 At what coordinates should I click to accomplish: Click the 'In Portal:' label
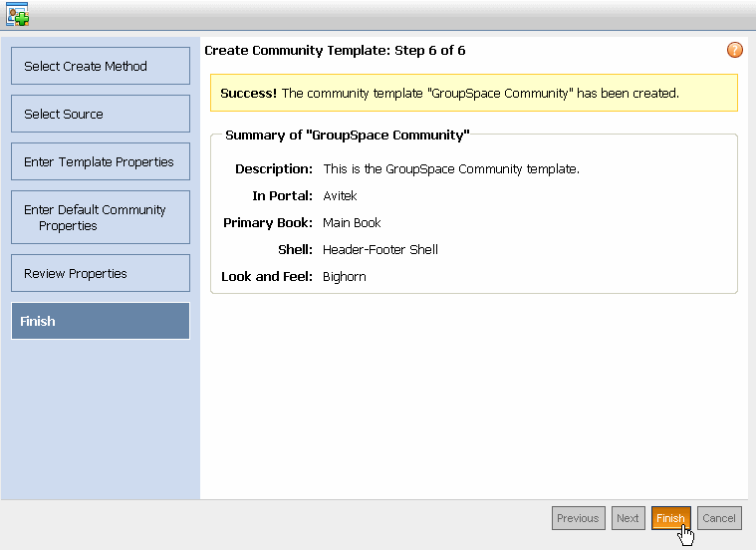(x=283, y=196)
